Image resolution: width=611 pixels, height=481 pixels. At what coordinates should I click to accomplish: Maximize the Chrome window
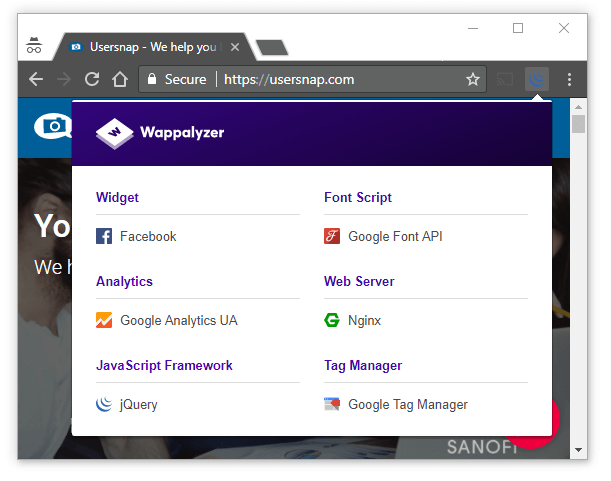(518, 28)
